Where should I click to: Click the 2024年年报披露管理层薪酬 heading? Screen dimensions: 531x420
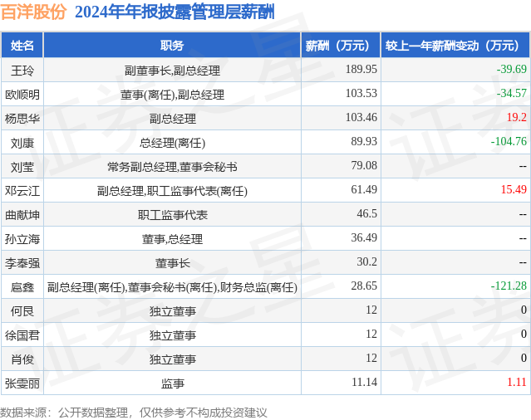[x=175, y=12]
